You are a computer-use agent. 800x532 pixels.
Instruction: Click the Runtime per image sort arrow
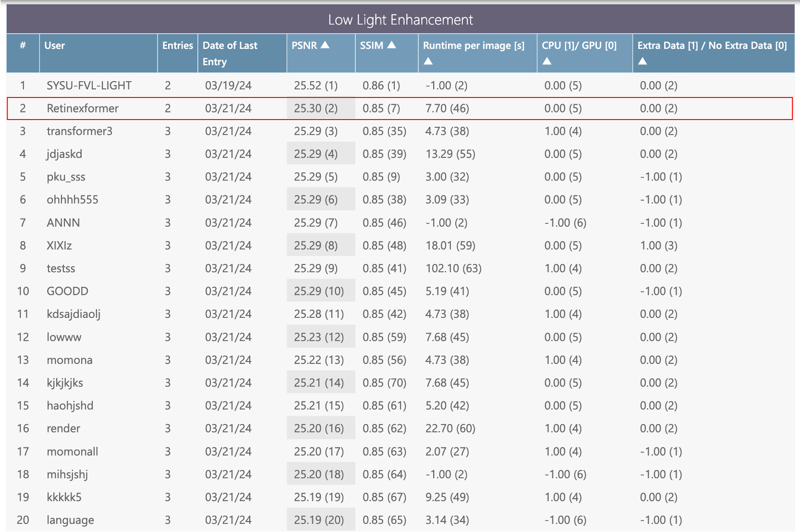pyautogui.click(x=428, y=61)
